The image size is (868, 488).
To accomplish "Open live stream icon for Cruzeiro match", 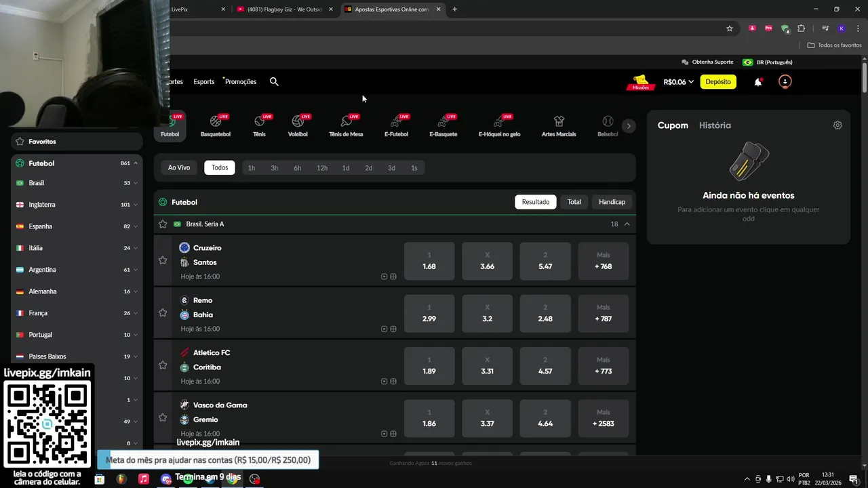I will click(x=384, y=277).
